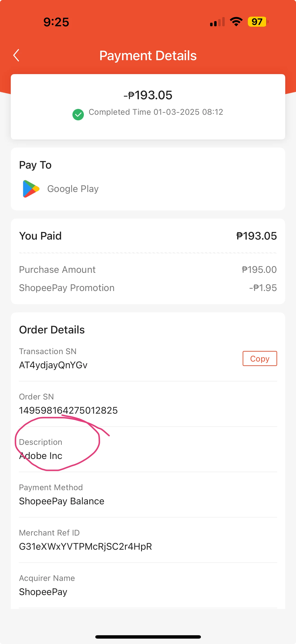Tap the ShopeePay Balance payment method
The height and width of the screenshot is (644, 296).
click(62, 501)
